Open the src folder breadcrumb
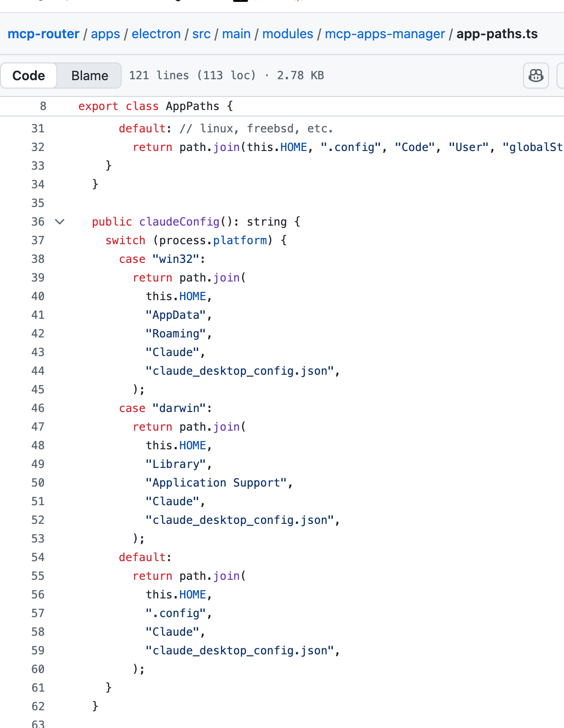 pos(201,34)
